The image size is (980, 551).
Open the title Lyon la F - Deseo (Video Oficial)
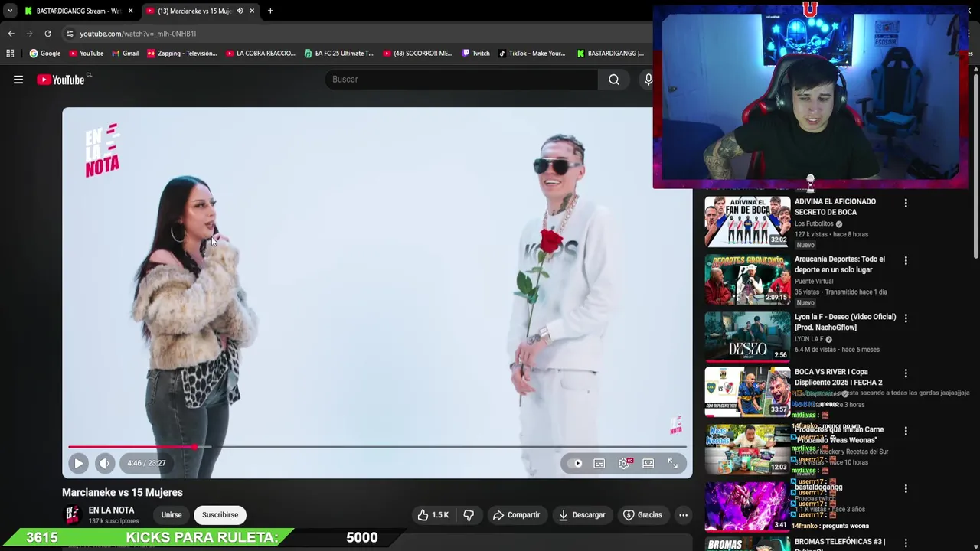(x=845, y=322)
